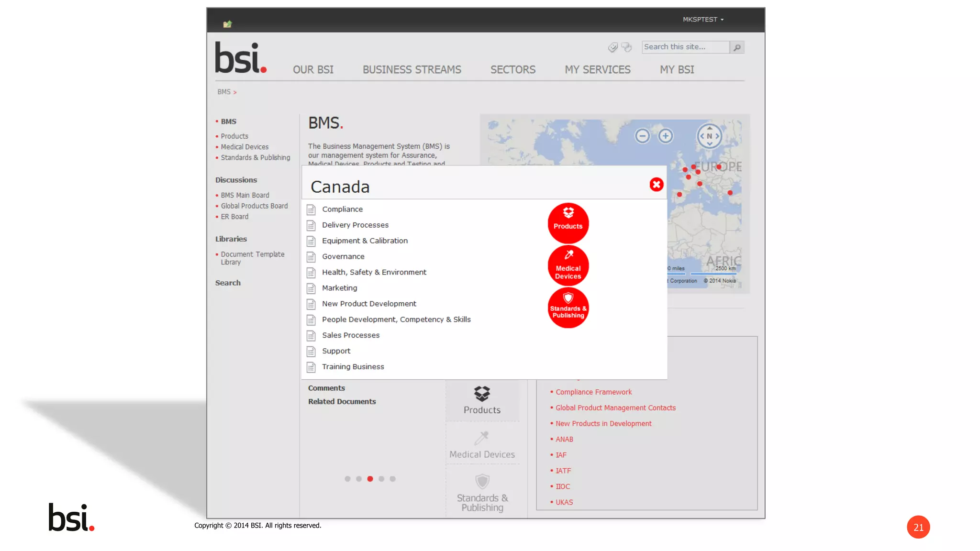Screen dimensions: 980x551
Task: Click Global Product Management Contacts link
Action: (x=615, y=408)
